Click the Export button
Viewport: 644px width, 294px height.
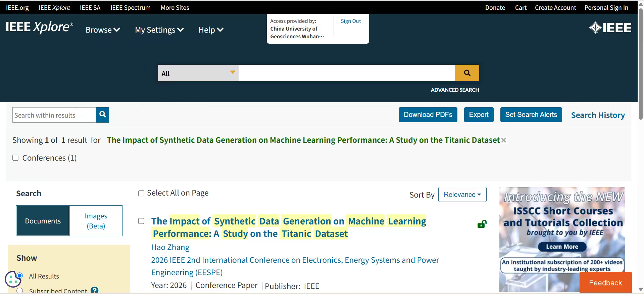(479, 115)
